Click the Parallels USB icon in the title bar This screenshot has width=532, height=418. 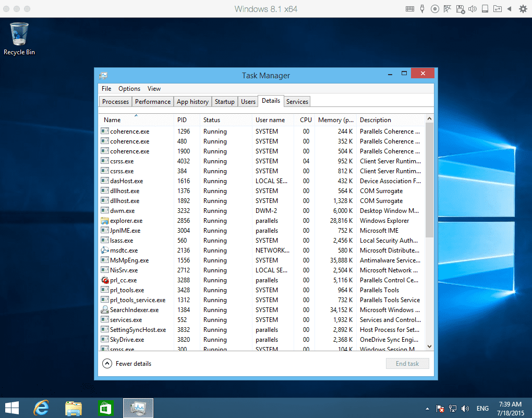click(x=422, y=9)
